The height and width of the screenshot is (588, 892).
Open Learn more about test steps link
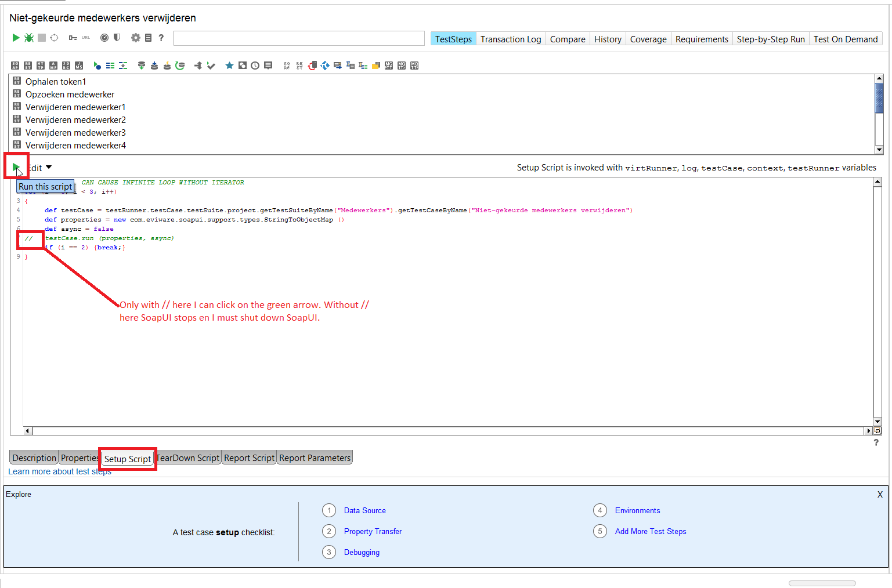pos(59,471)
